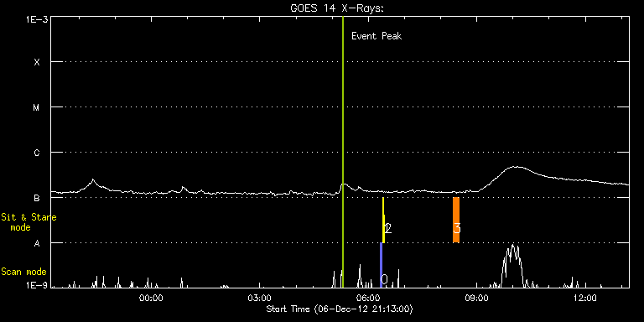The height and width of the screenshot is (322, 644).
Task: Select the blue scan mode bar labeled 0
Action: pos(382,265)
